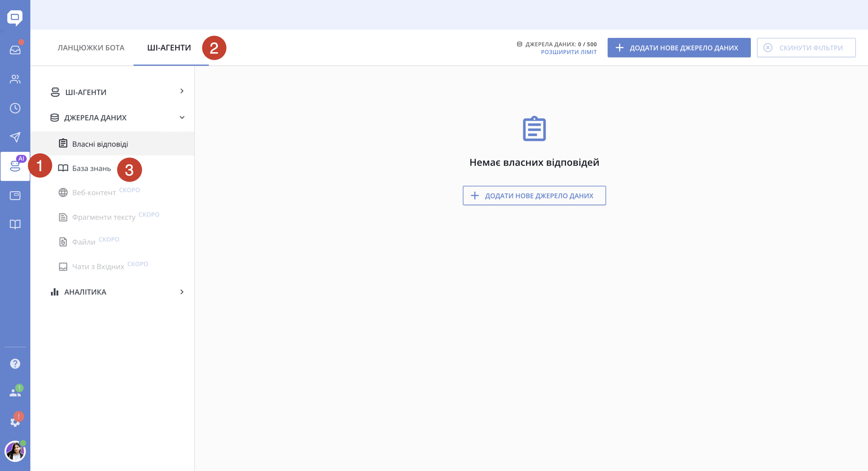Click the inbox icon beside Чати з Вхідних

point(63,267)
